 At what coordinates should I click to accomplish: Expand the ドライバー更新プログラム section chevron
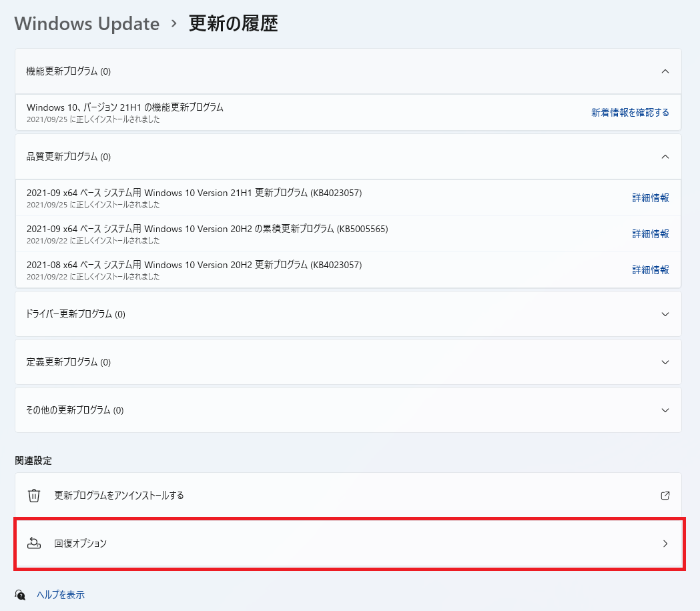point(665,314)
